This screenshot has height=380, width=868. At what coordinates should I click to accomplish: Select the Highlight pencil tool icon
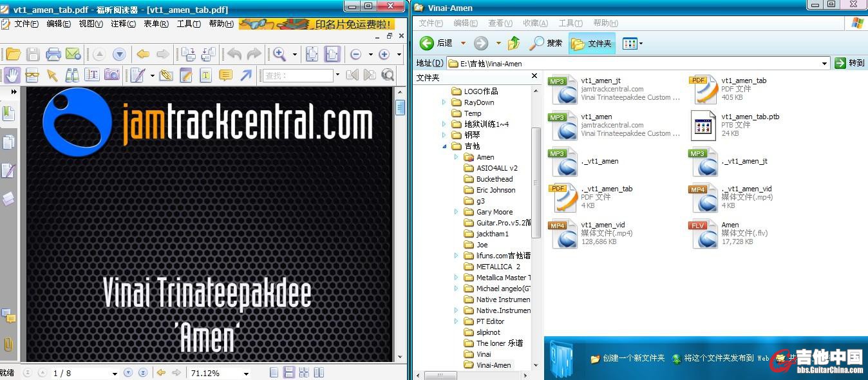pos(186,75)
